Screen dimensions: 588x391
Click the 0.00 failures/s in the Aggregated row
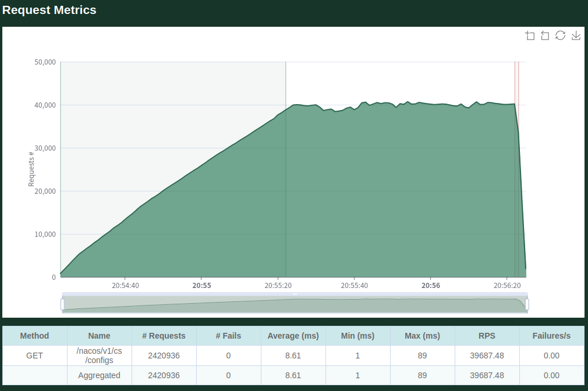click(x=552, y=375)
